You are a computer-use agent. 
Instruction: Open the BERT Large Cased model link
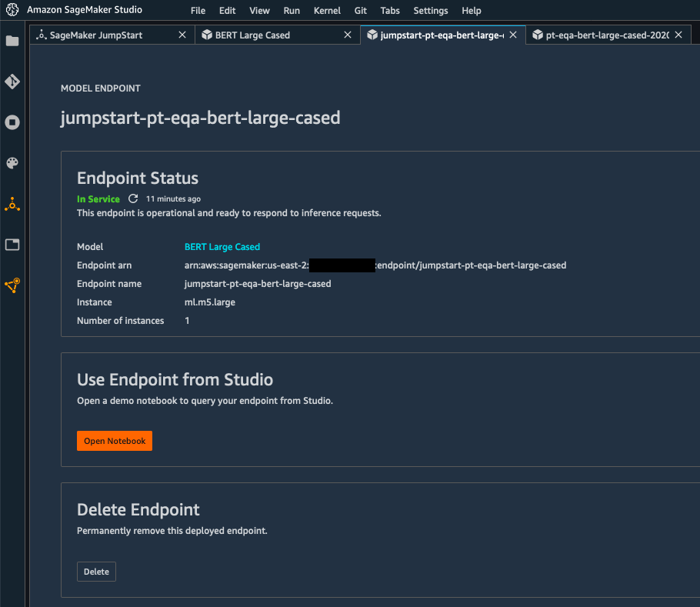coord(222,247)
